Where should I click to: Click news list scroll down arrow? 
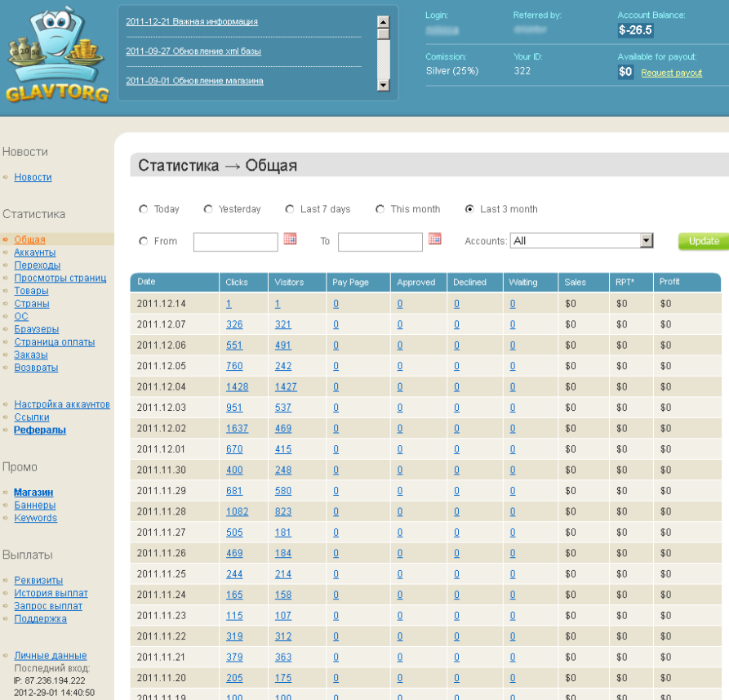383,84
